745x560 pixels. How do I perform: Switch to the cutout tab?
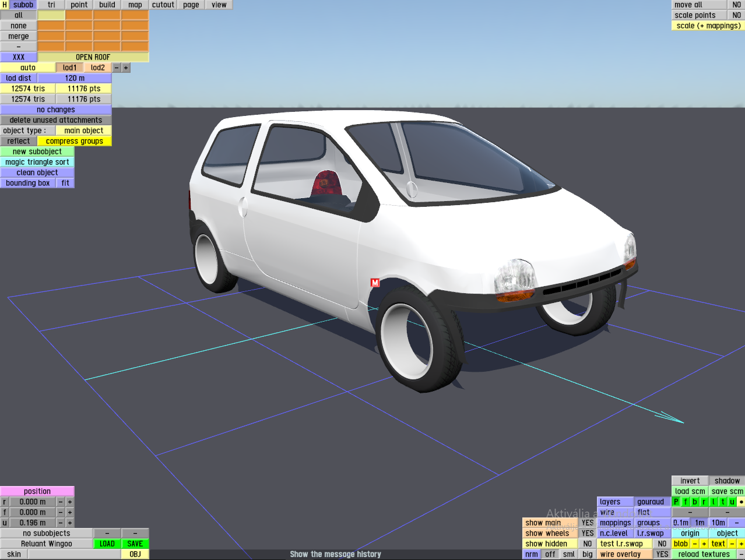[163, 5]
